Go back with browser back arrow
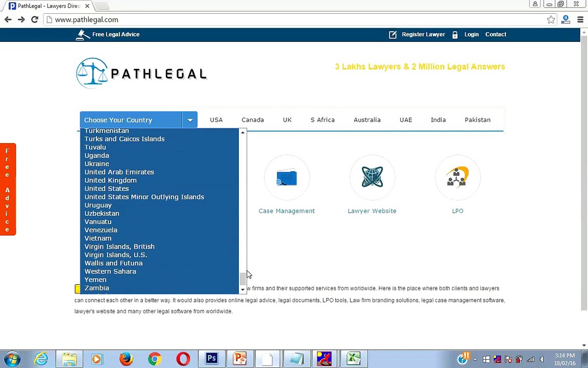 tap(8, 19)
